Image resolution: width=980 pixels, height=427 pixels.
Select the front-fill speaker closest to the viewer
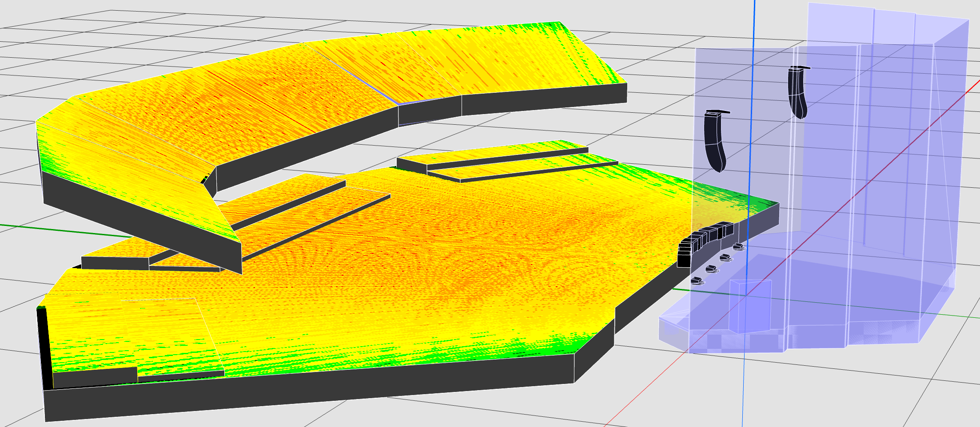pos(697,281)
